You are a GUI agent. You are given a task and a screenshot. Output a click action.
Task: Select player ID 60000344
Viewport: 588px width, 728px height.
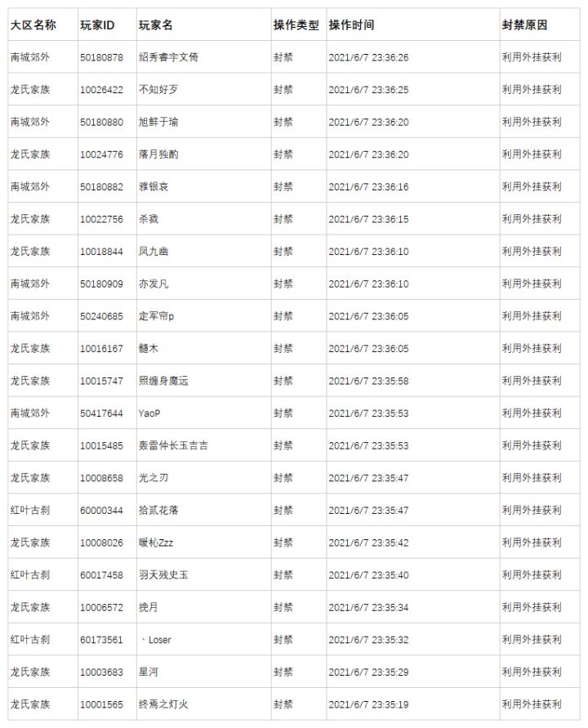click(x=101, y=510)
